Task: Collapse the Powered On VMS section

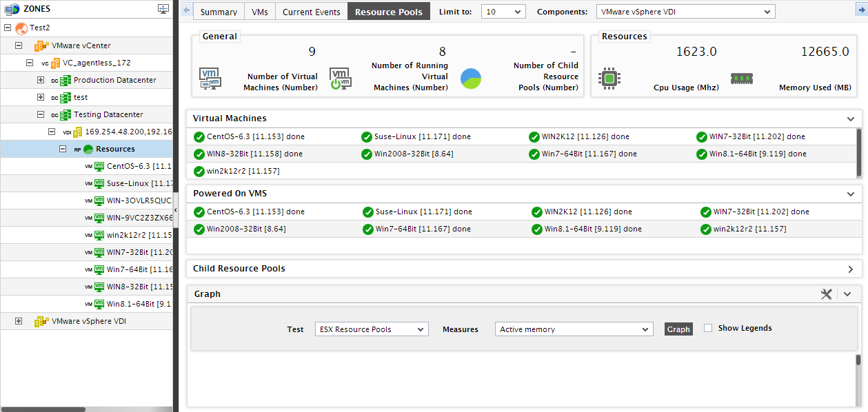Action: 851,194
